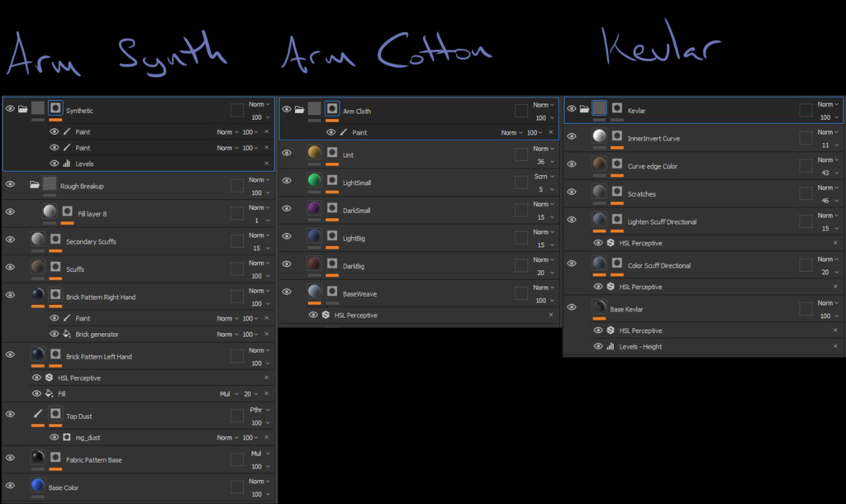Open LightSmall Scrn blend mode dropdown

pos(544,177)
